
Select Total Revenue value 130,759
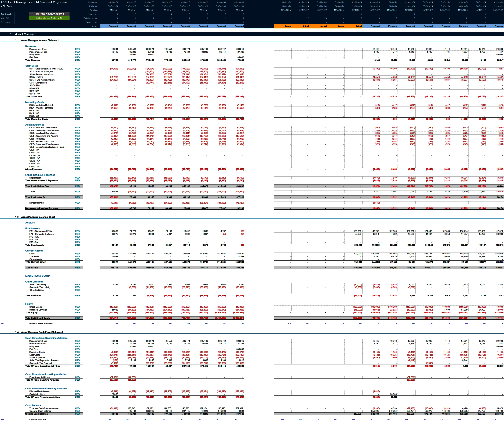click(114, 60)
